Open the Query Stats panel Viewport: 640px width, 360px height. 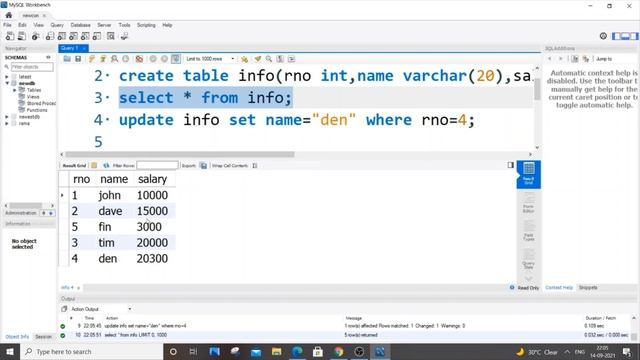pos(529,259)
